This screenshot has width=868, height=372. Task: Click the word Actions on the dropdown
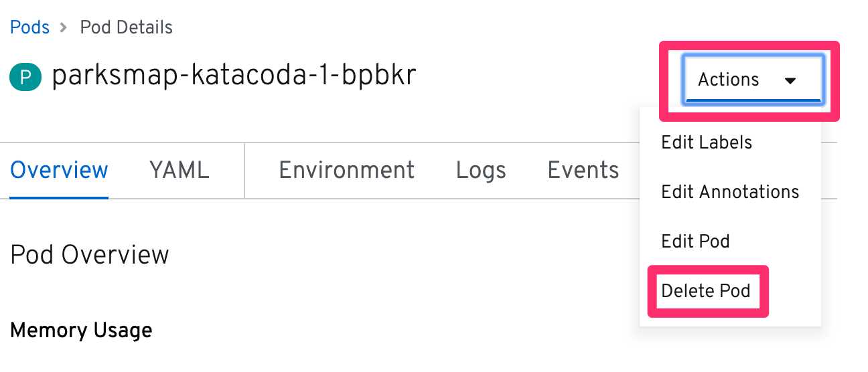(728, 80)
